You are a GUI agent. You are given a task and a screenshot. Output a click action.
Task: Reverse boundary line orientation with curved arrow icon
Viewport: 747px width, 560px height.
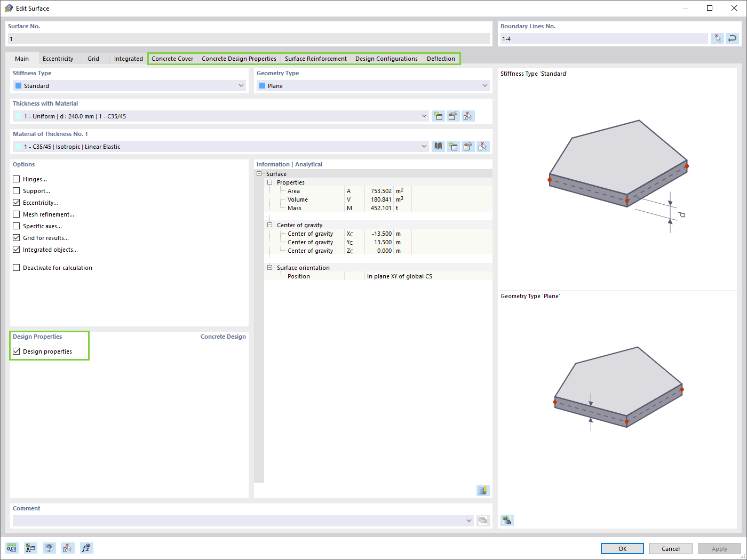[732, 38]
